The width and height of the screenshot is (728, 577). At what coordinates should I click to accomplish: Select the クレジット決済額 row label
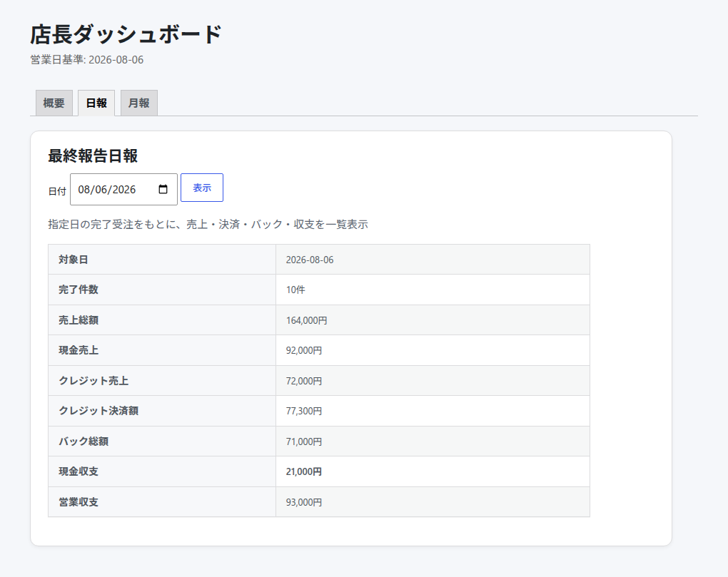[162, 411]
